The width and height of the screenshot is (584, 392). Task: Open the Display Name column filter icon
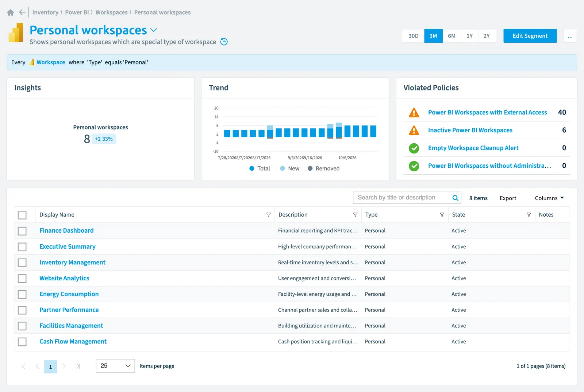(268, 215)
